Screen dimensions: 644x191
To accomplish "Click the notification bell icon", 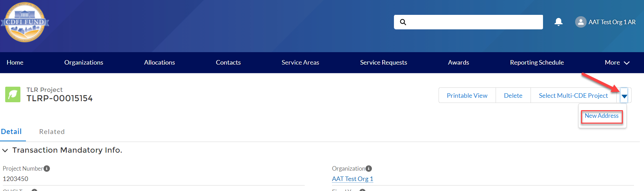I will point(558,22).
